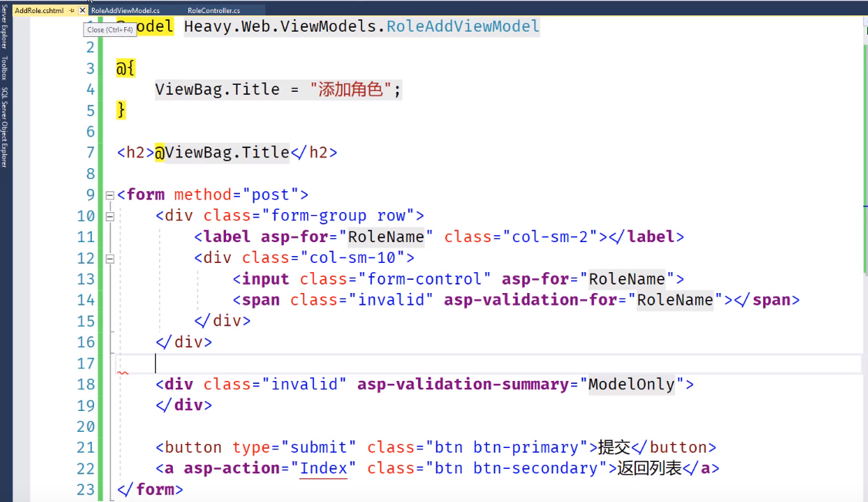Pin the AddRole.cshtml tab

tap(72, 11)
